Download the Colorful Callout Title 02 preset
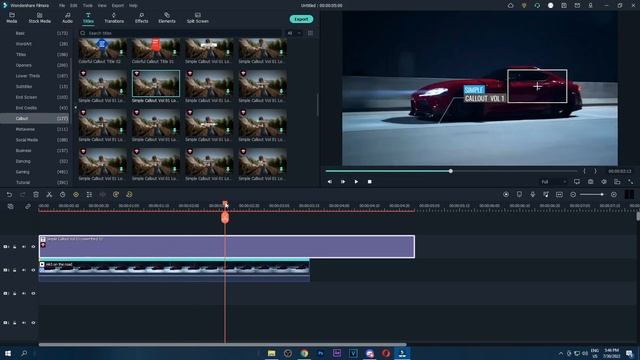This screenshot has height=360, width=640. [x=121, y=53]
